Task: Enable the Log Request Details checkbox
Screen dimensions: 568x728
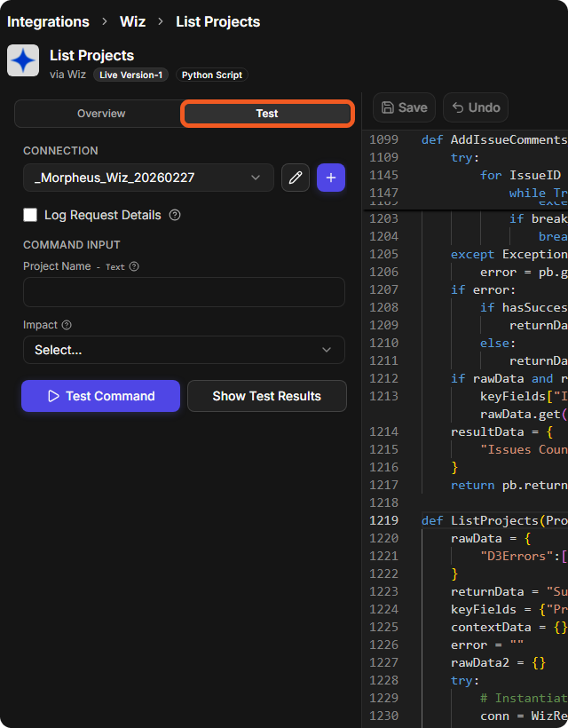Action: (x=30, y=215)
